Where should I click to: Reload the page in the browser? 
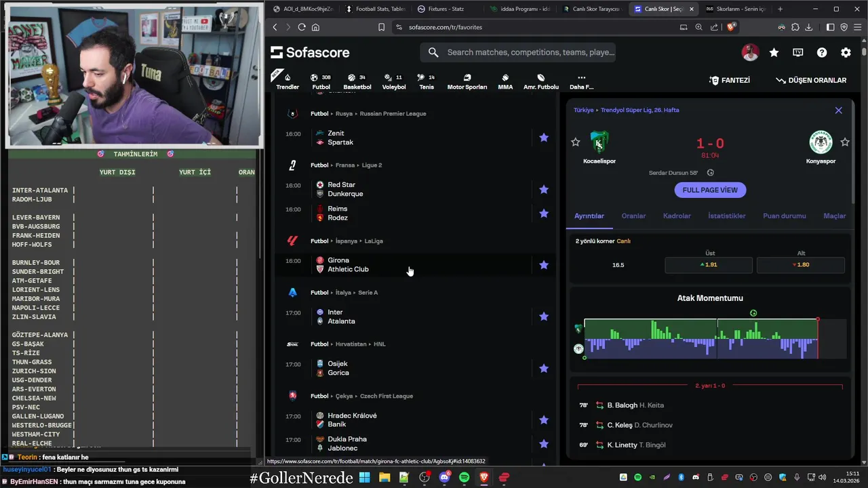click(x=302, y=27)
